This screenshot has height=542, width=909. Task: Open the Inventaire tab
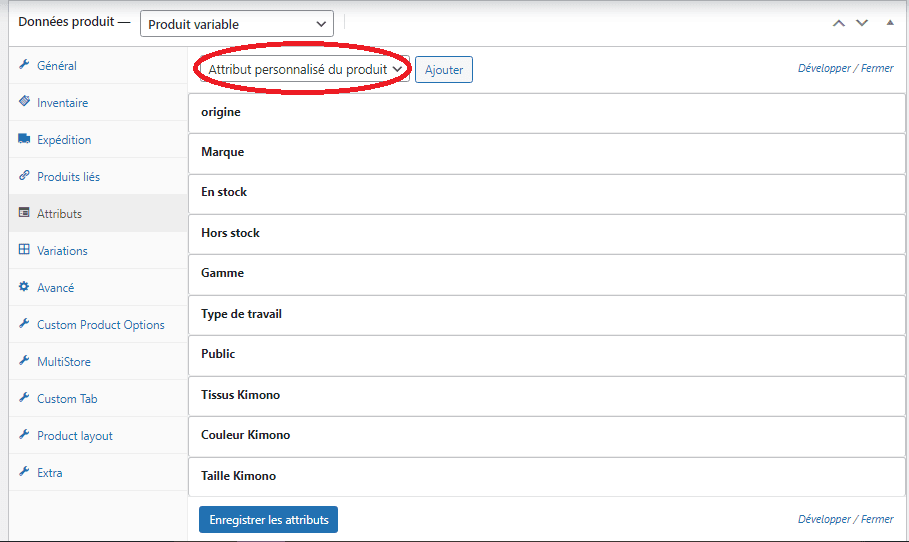coord(98,103)
